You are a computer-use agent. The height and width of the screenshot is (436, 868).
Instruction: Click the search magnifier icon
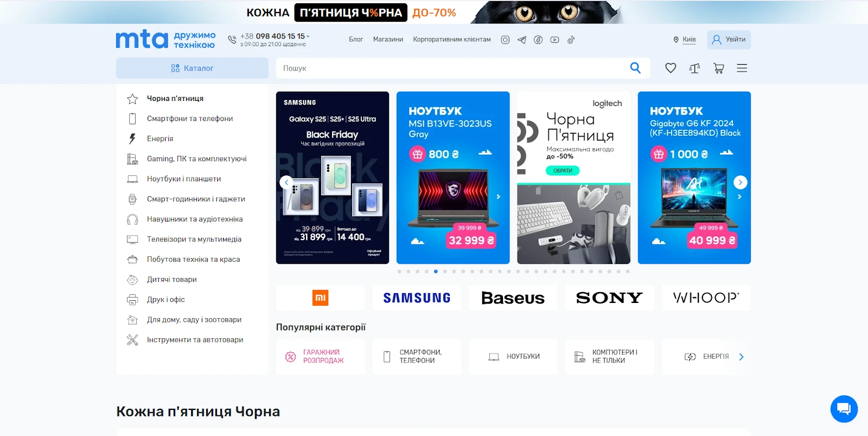point(635,68)
